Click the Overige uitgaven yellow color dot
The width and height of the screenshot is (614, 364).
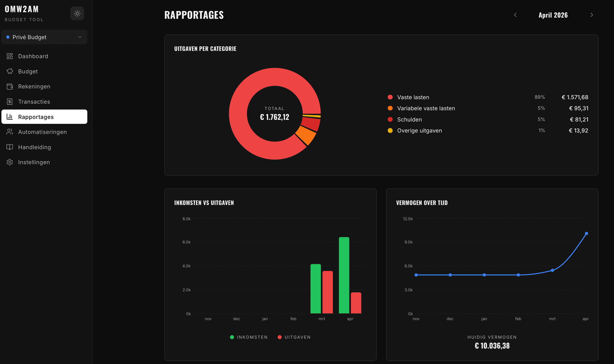coord(390,130)
